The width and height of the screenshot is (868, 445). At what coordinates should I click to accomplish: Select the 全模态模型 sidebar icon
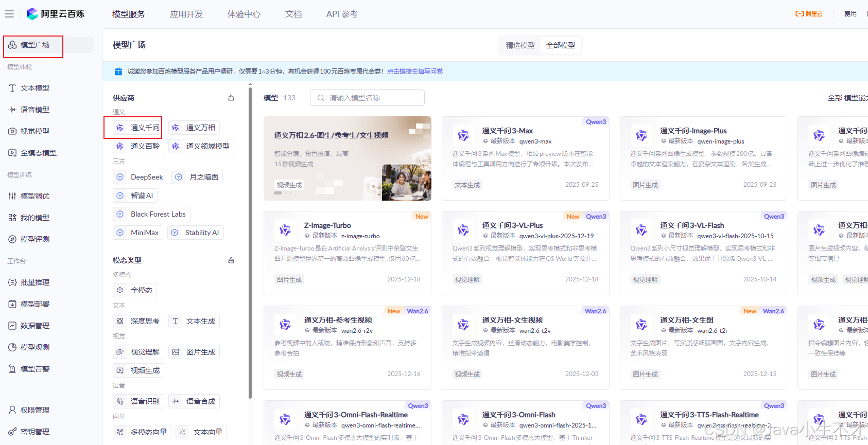(12, 153)
